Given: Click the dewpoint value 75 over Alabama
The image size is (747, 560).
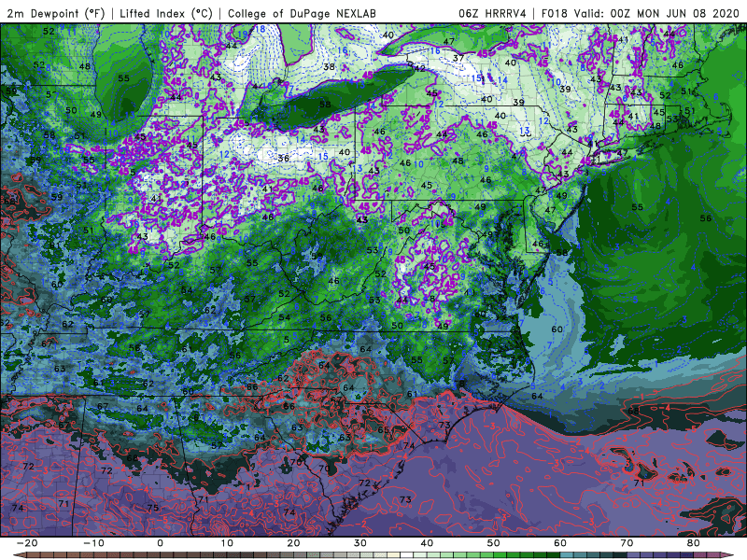Looking at the screenshot, I should (x=153, y=508).
